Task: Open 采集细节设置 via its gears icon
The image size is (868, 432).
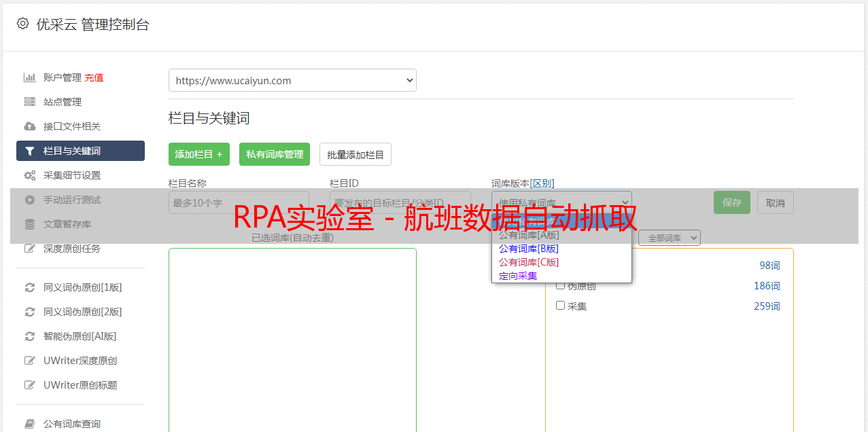Action: pos(30,175)
